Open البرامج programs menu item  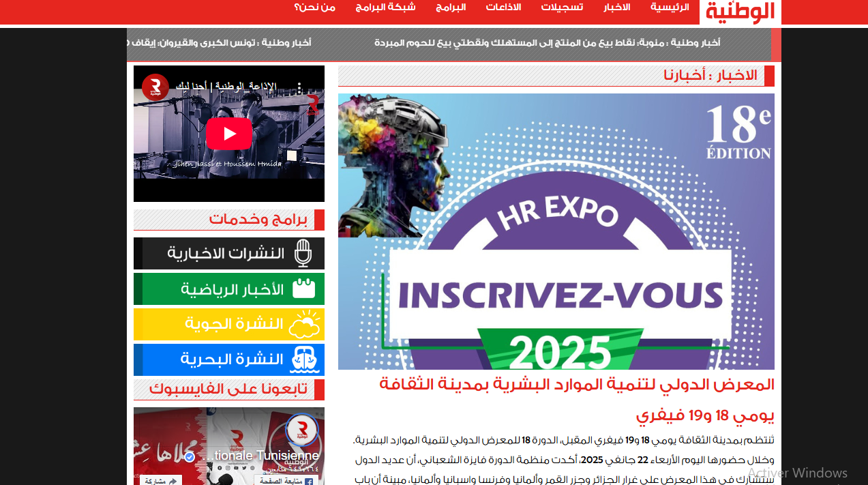(x=451, y=8)
